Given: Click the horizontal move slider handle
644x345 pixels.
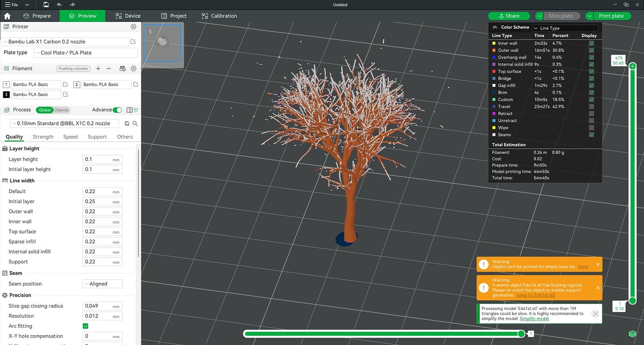Looking at the screenshot, I should pos(521,334).
